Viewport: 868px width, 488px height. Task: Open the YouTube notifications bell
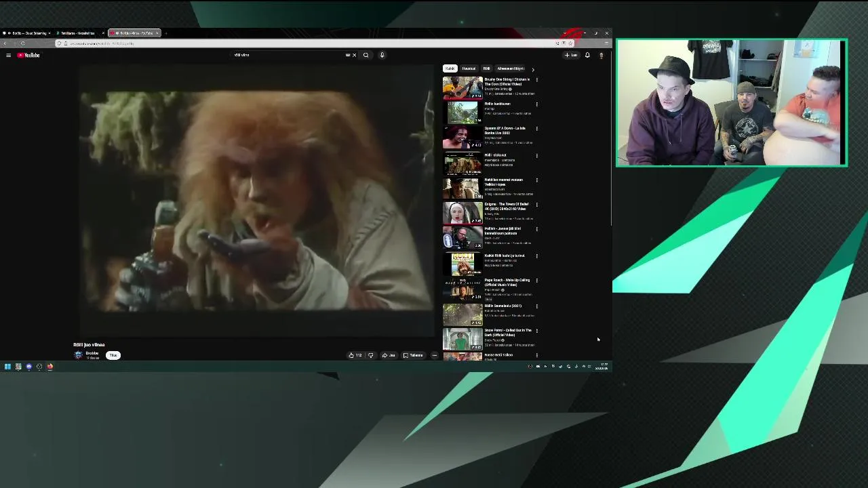point(587,55)
